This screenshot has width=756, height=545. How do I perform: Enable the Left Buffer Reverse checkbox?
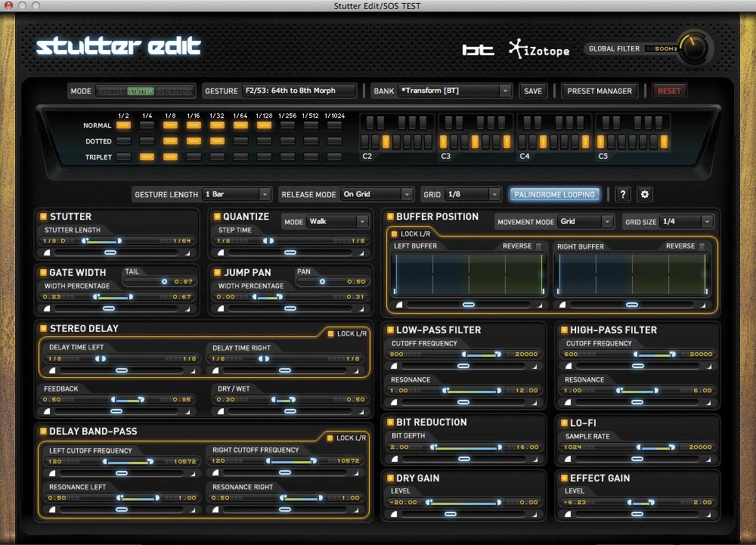(538, 246)
